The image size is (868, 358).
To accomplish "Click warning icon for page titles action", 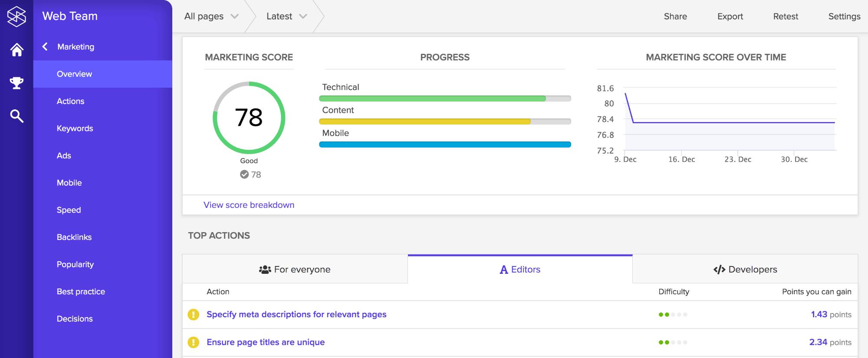I will point(193,342).
